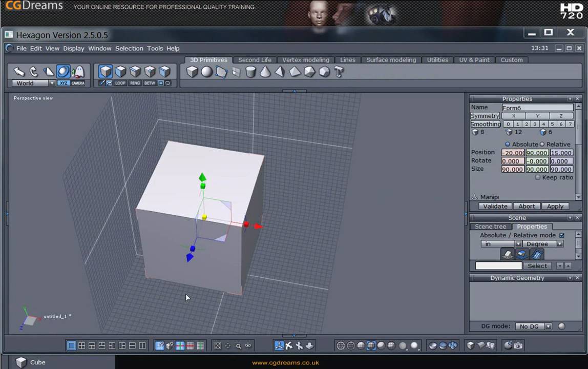
Task: Click the up arrow next to Select
Action: [568, 266]
